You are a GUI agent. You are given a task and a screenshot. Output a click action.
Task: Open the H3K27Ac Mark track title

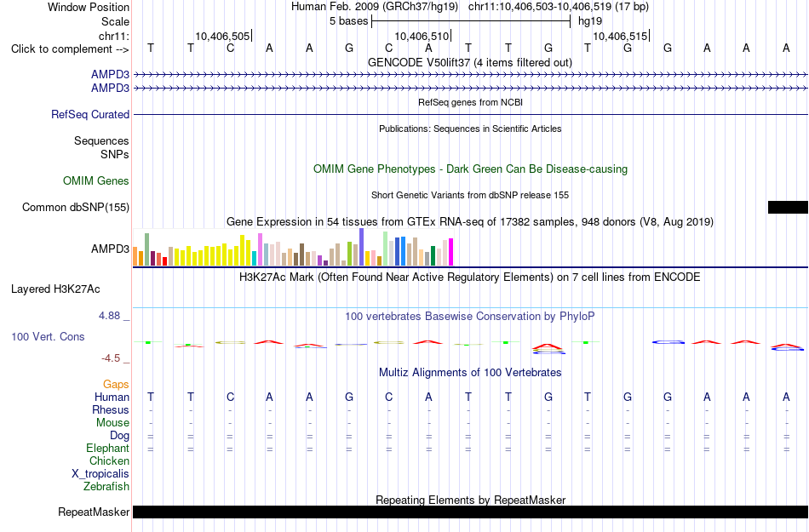click(x=469, y=277)
